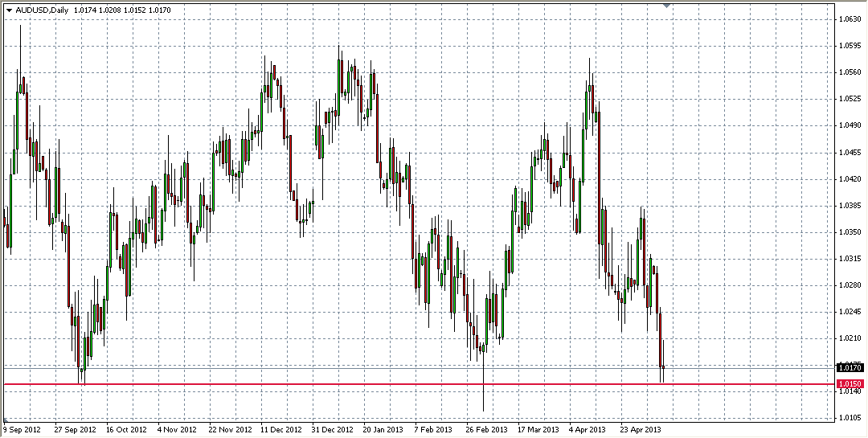Click the 26 Feb 2013 date label
Image resolution: width=868 pixels, height=438 pixels.
coord(486,429)
